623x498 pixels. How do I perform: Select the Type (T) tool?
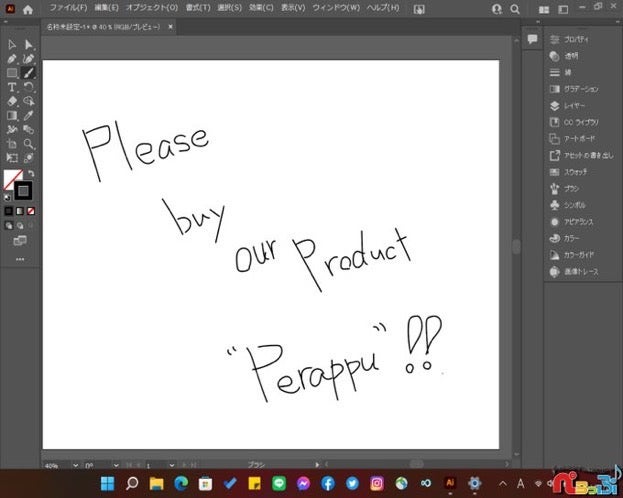click(12, 87)
